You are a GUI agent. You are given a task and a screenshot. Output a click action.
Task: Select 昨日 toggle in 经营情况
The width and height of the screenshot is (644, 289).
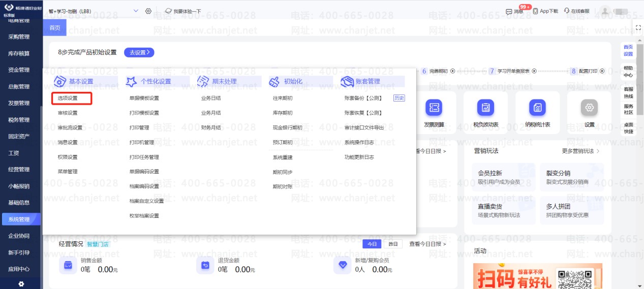click(x=393, y=244)
